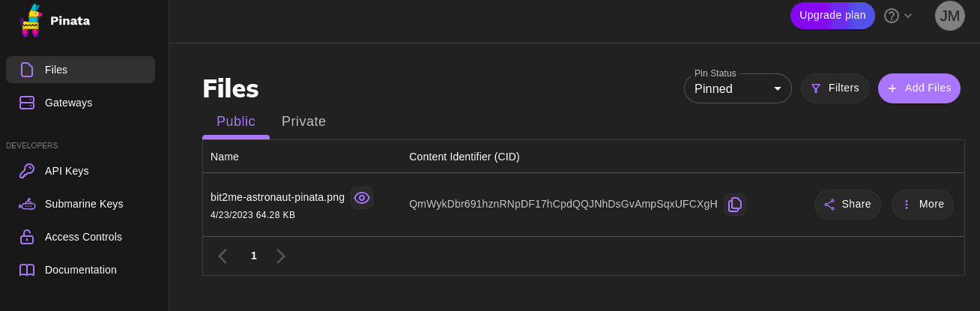Viewport: 980px width, 311px height.
Task: Open the Filters button
Action: point(835,88)
